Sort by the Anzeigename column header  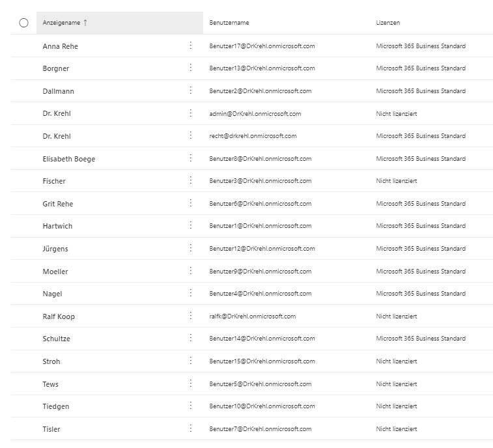pyautogui.click(x=62, y=23)
